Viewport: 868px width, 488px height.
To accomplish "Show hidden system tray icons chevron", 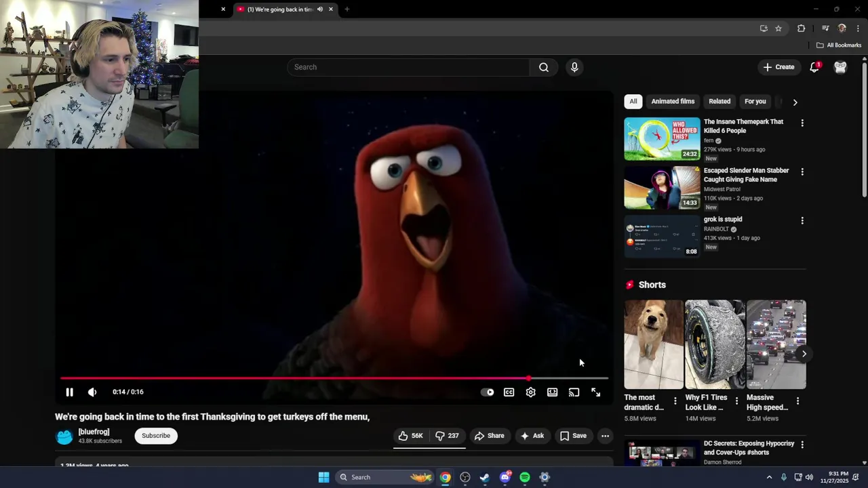I will [769, 477].
